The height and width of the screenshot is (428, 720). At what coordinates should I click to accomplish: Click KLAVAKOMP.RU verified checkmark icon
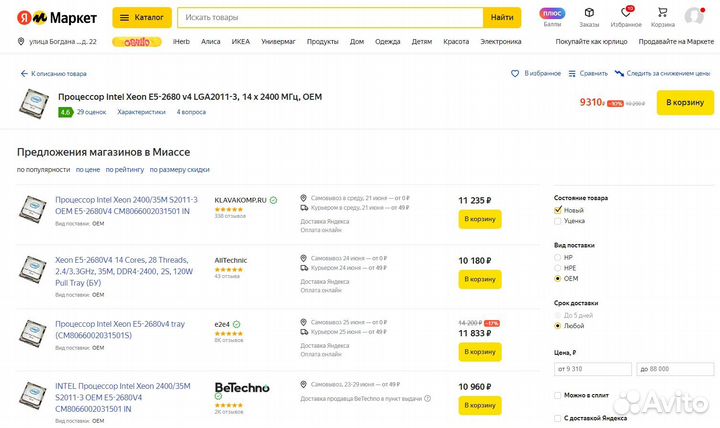(273, 200)
